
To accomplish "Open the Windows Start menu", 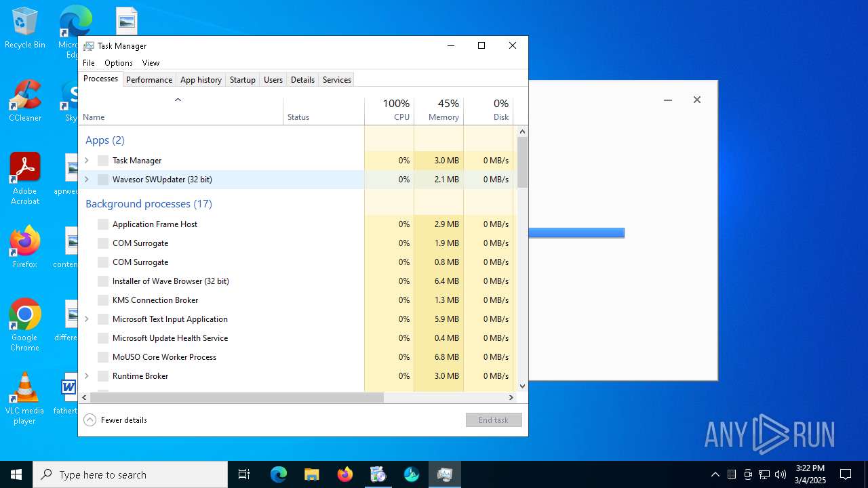I will point(16,474).
